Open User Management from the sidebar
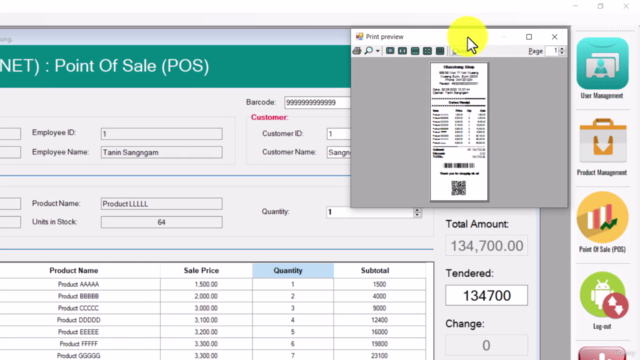The image size is (640, 360). pyautogui.click(x=602, y=68)
